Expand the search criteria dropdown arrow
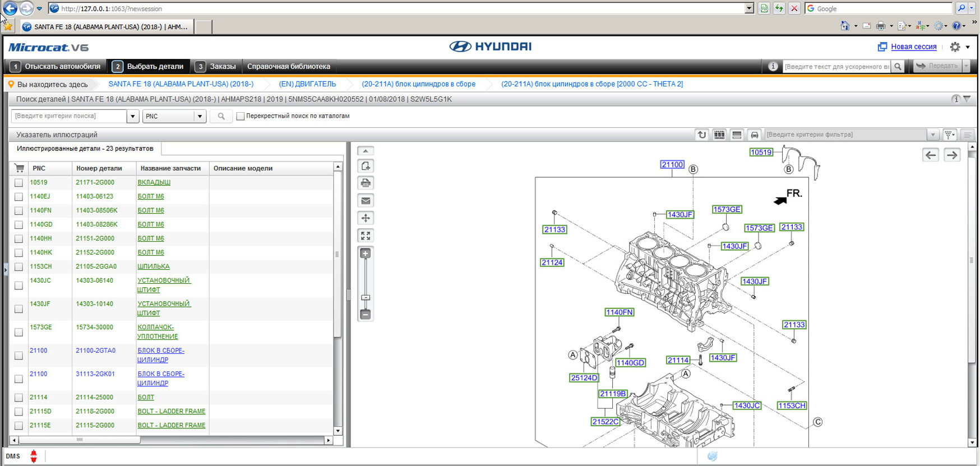980x466 pixels. [x=133, y=116]
